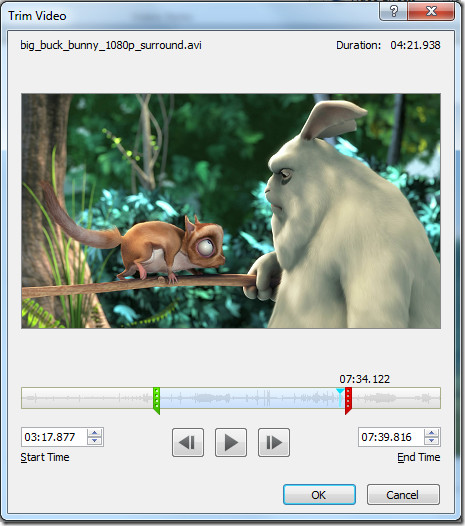Cancel the Trim Video dialog
This screenshot has width=465, height=526.
[x=403, y=494]
